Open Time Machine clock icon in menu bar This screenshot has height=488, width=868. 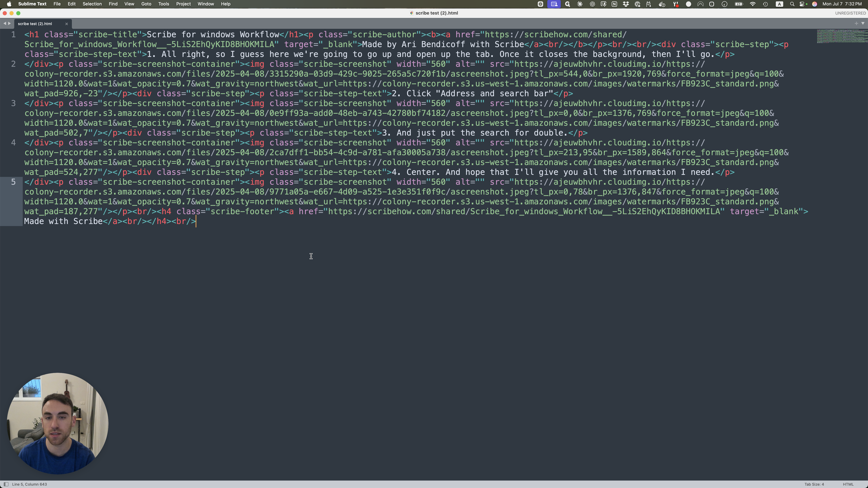pyautogui.click(x=766, y=4)
